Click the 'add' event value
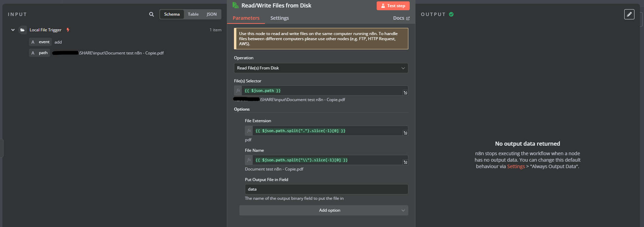 tap(58, 42)
